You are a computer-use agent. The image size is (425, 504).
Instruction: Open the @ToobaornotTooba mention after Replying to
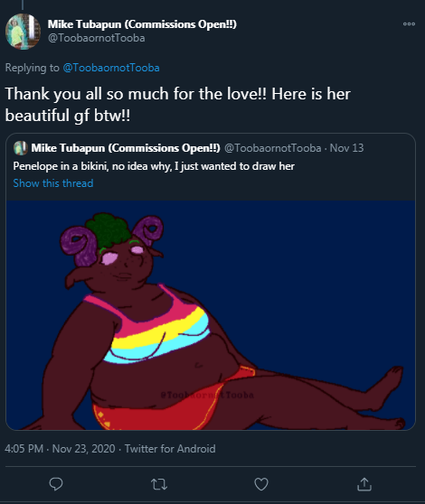pos(111,68)
